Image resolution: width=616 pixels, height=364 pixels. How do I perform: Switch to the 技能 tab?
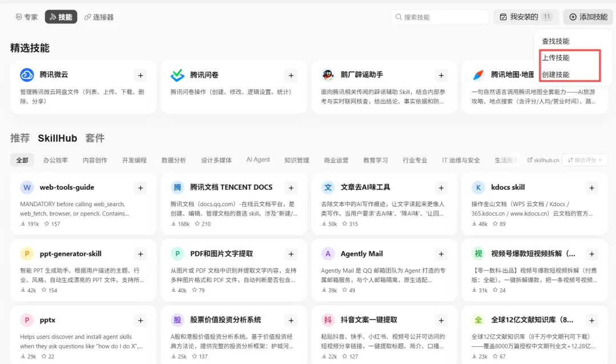click(61, 17)
